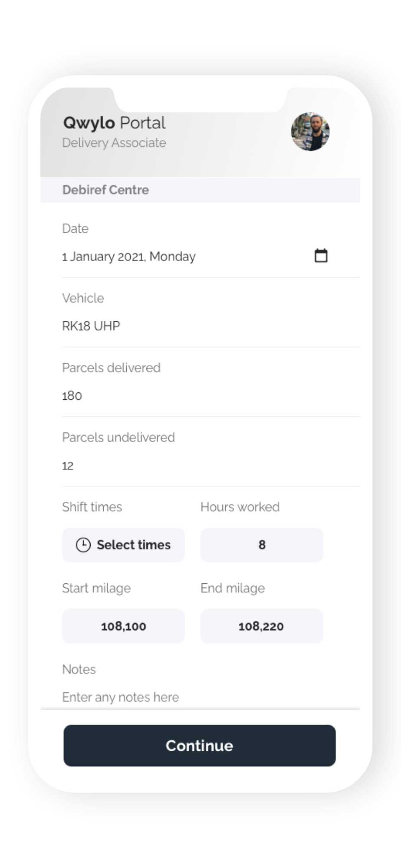401x868 pixels.
Task: Edit parcels delivered value 180
Action: [x=72, y=396]
